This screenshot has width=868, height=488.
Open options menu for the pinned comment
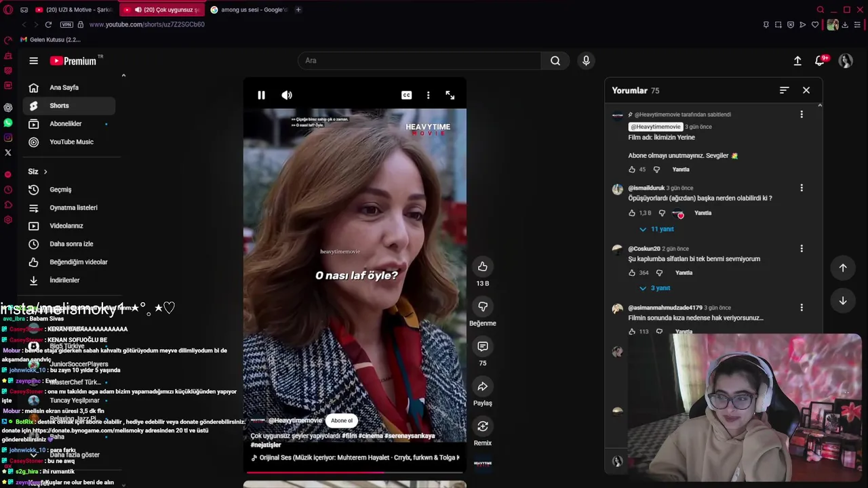tap(802, 115)
